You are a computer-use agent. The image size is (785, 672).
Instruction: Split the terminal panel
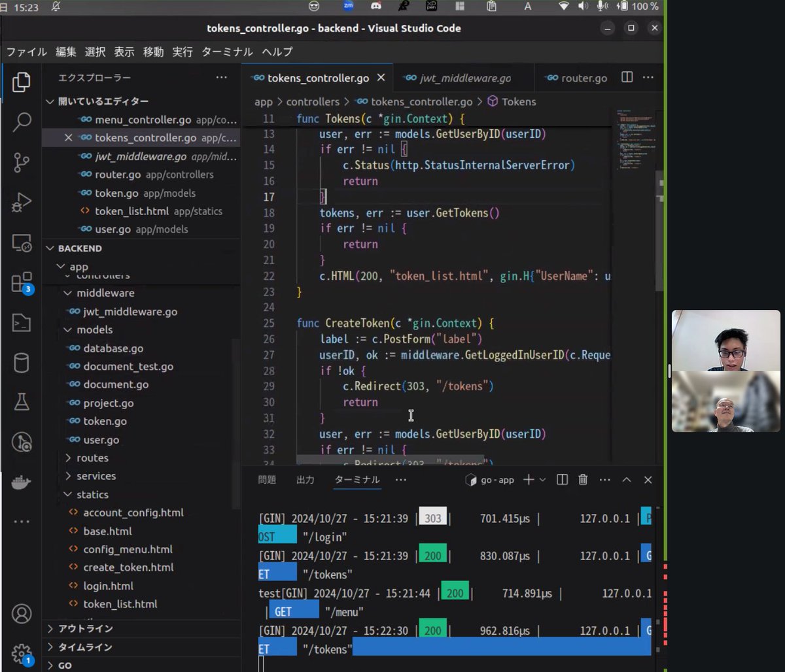pos(562,480)
